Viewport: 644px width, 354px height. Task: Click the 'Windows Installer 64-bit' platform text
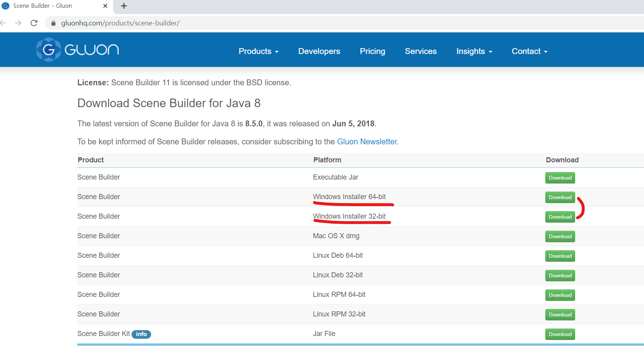coord(349,197)
